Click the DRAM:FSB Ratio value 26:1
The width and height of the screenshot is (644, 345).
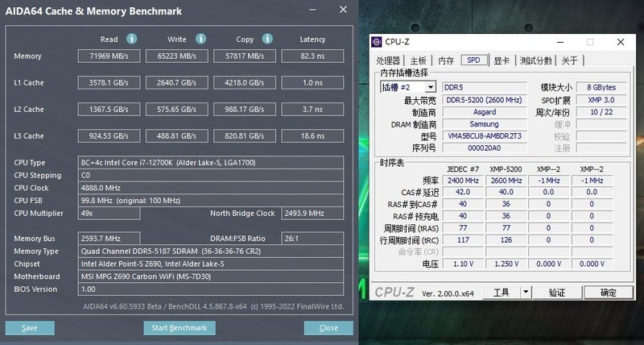point(312,239)
